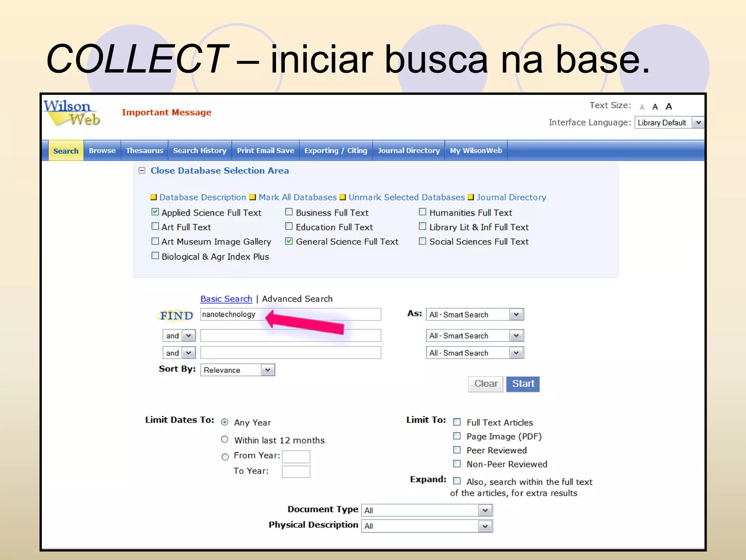The height and width of the screenshot is (560, 746).
Task: Open the Search History tab
Action: [x=200, y=150]
